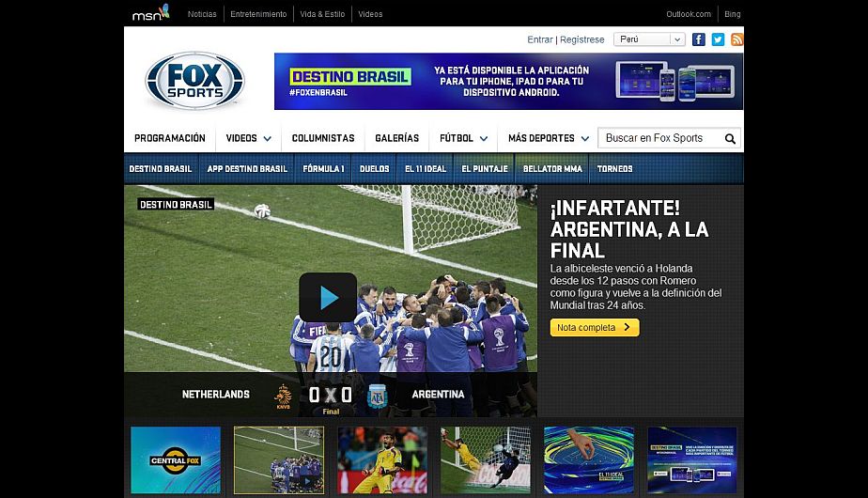Open the Bing link

coord(732,14)
